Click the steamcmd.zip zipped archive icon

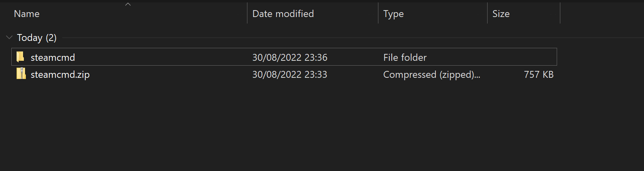point(21,74)
